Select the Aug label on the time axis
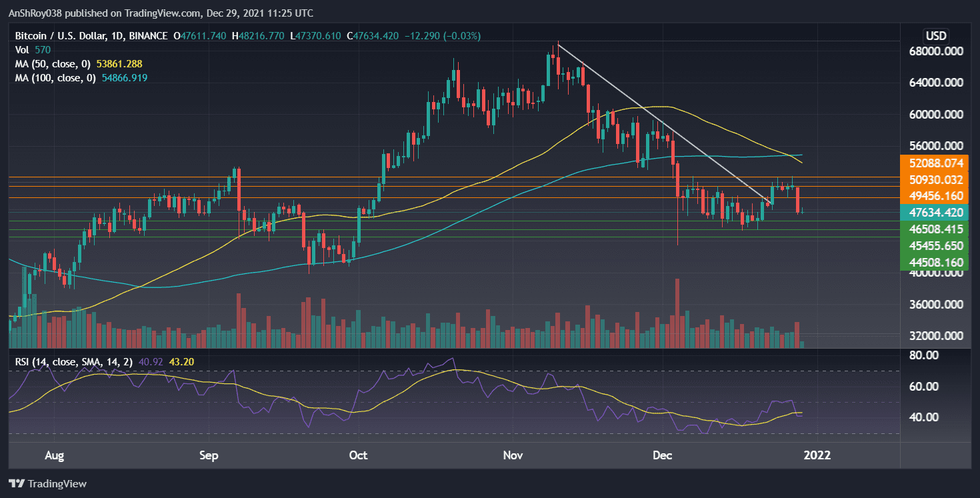The height and width of the screenshot is (498, 980). click(54, 455)
